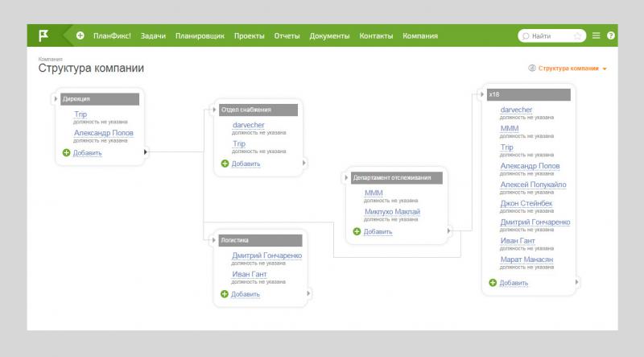Expand arrow on right of Дирекция block
The width and height of the screenshot is (644, 357).
[146, 151]
